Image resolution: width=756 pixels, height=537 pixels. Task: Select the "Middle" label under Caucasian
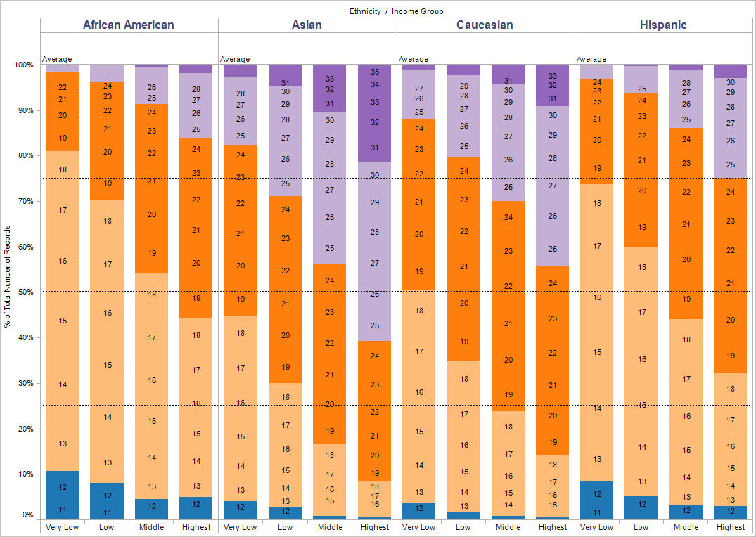coord(508,527)
